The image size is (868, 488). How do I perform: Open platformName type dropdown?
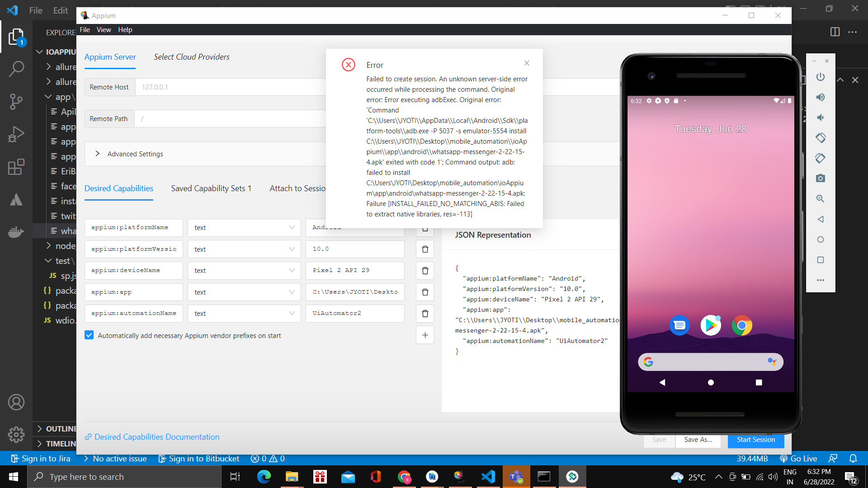pos(244,228)
